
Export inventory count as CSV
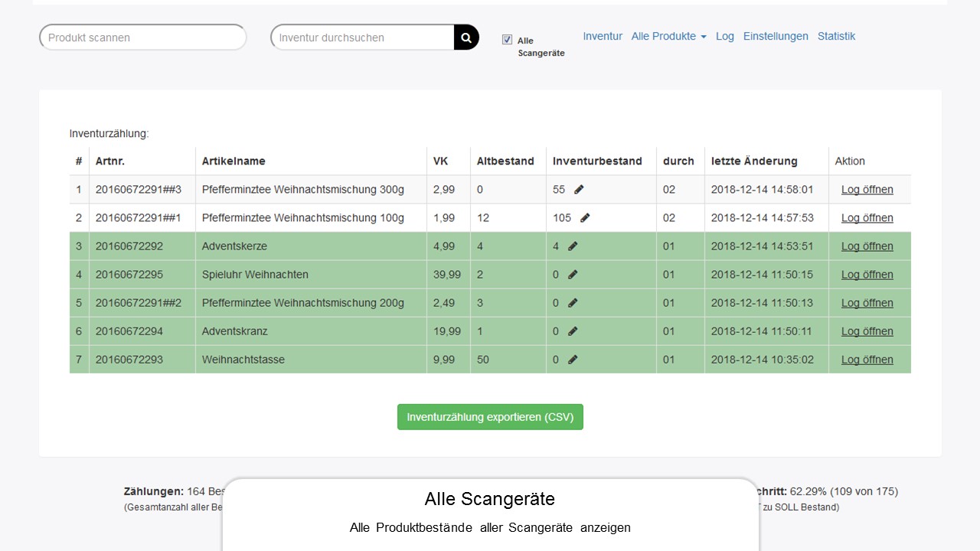490,417
